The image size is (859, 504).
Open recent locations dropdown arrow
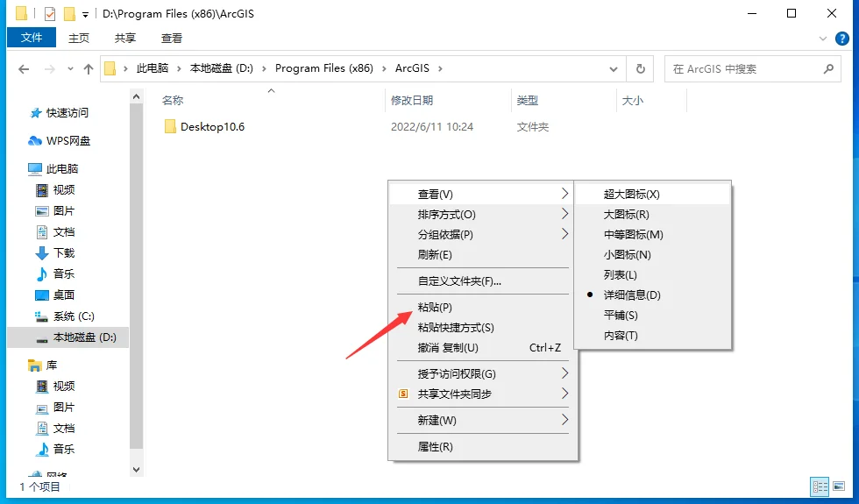point(70,69)
